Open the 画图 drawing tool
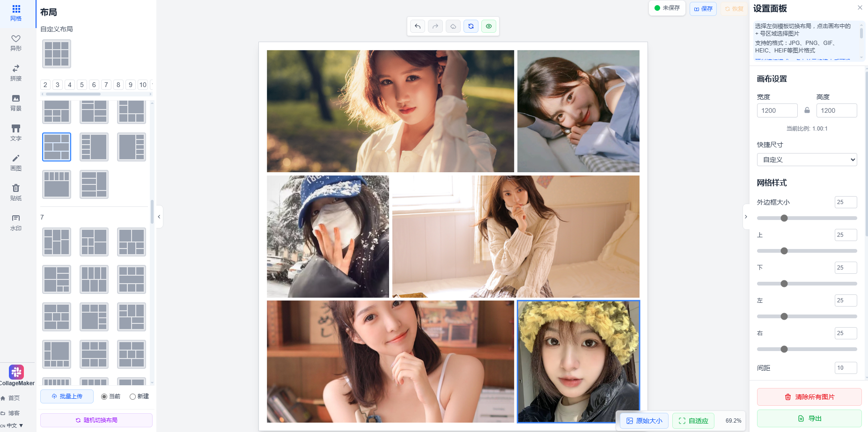The width and height of the screenshot is (868, 432). click(x=16, y=162)
